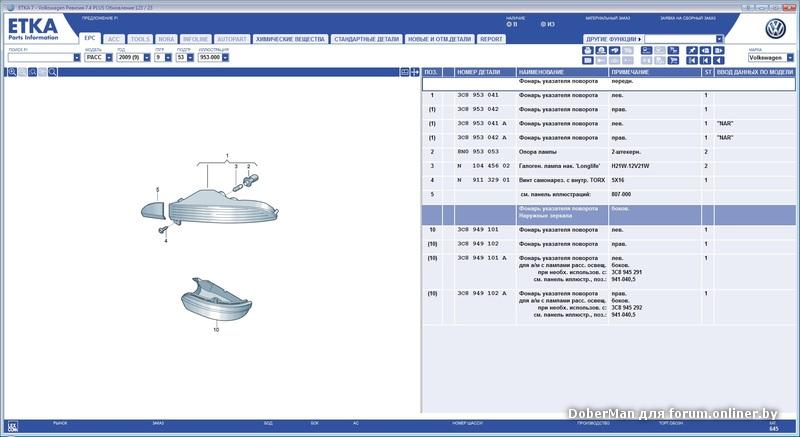
Task: Select part number '3C8 953 041 A' row
Action: (608, 124)
